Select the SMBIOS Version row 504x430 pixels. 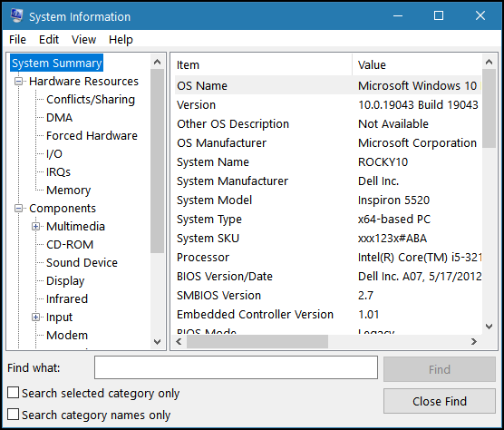point(328,295)
